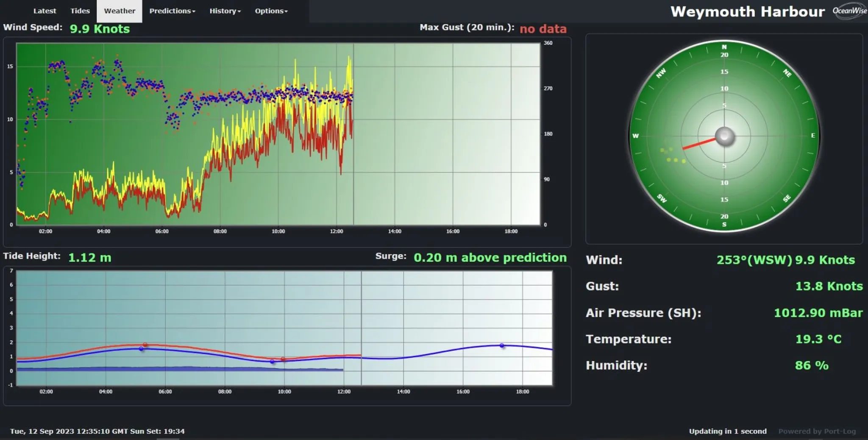Switch to the Latest tab

point(45,11)
